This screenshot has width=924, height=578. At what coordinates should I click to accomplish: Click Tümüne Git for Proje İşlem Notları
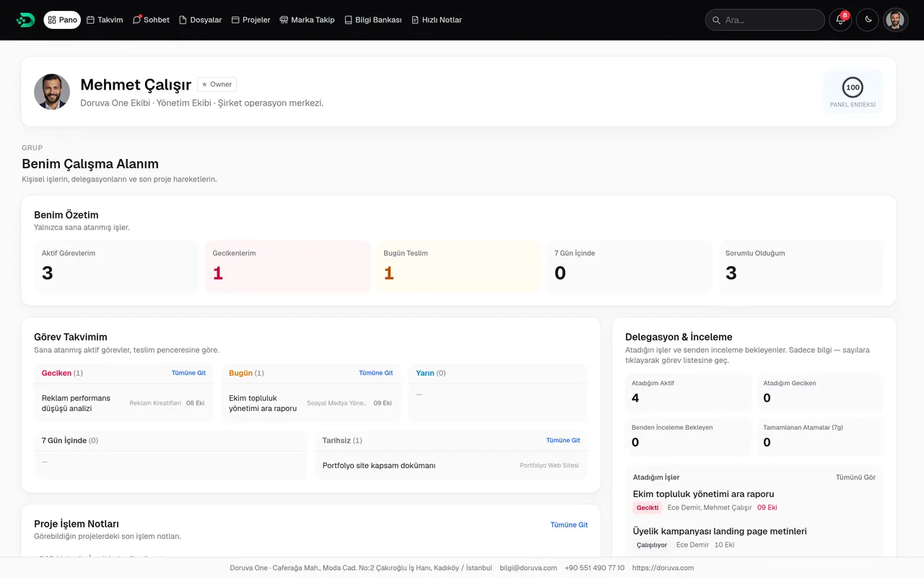click(x=569, y=525)
